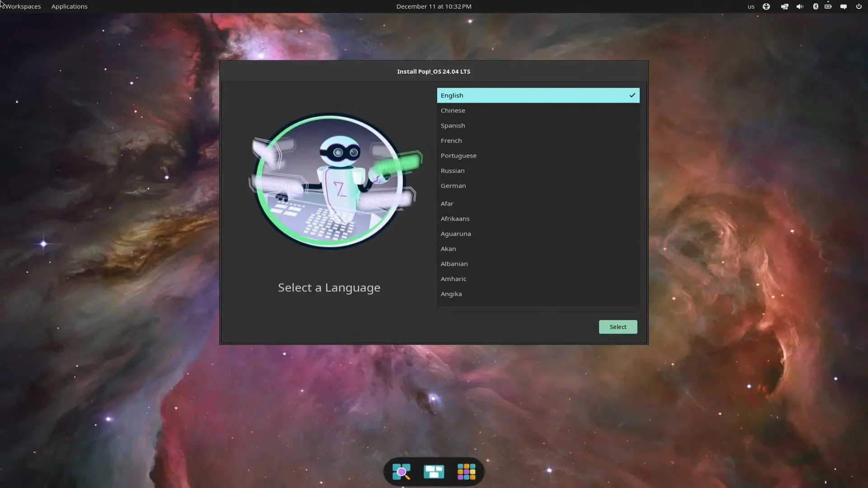Open the accessibility menu in top panel
Image resolution: width=868 pixels, height=488 pixels.
click(766, 6)
